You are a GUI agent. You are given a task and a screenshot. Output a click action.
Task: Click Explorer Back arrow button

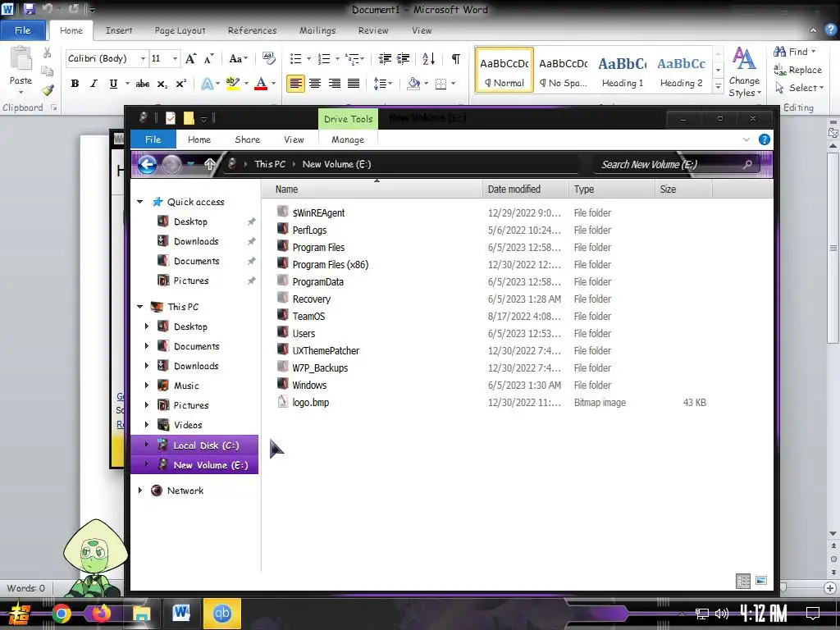148,164
